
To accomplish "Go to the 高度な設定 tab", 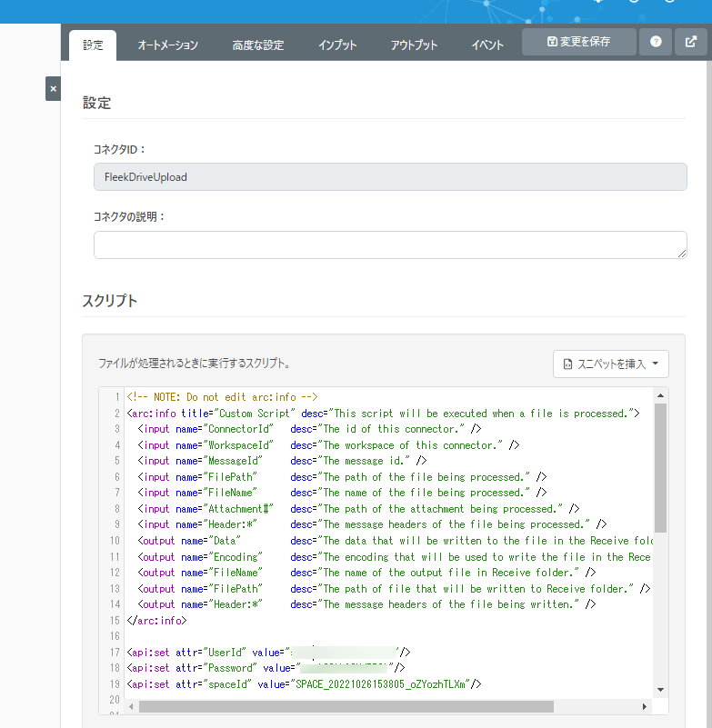I will [257, 45].
